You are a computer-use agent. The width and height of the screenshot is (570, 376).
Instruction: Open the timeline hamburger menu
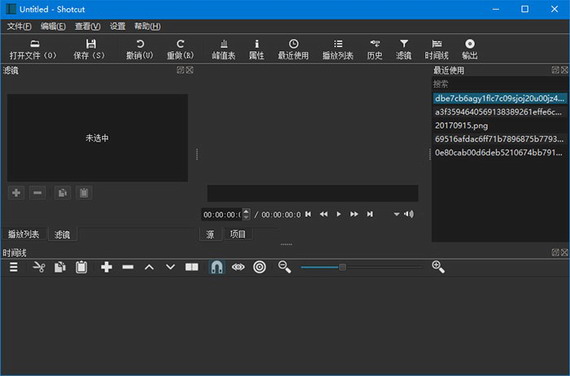tap(14, 267)
